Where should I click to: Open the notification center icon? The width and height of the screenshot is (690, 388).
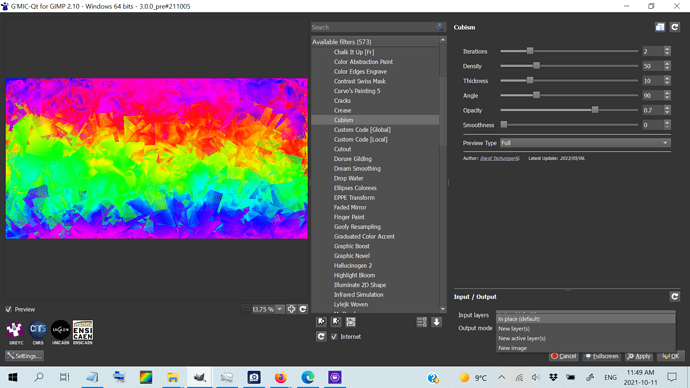tap(672, 377)
